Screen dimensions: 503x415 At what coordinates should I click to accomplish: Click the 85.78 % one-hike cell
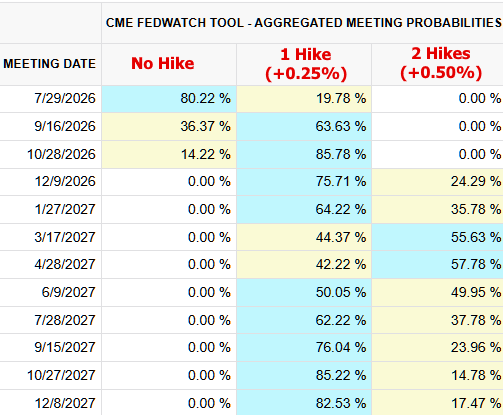(x=304, y=155)
